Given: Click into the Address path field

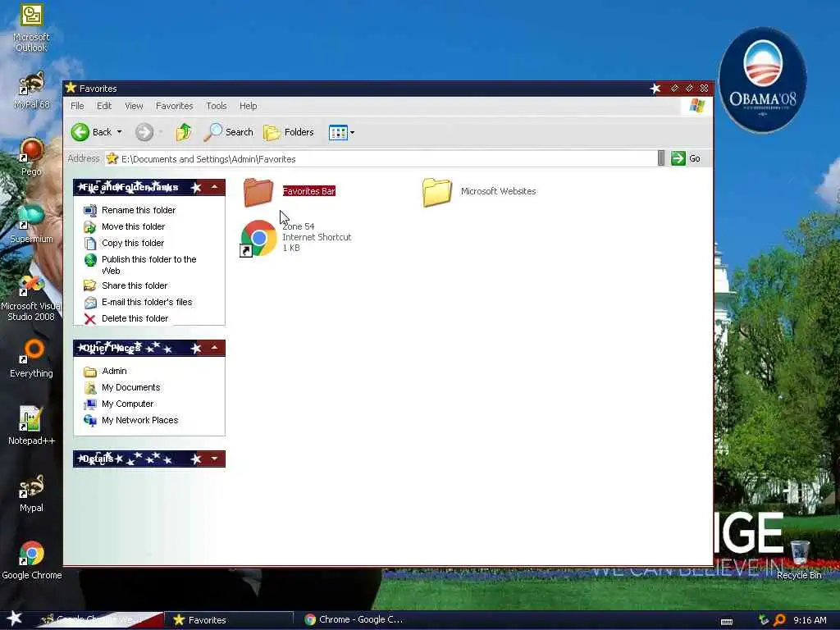Looking at the screenshot, I should click(381, 158).
